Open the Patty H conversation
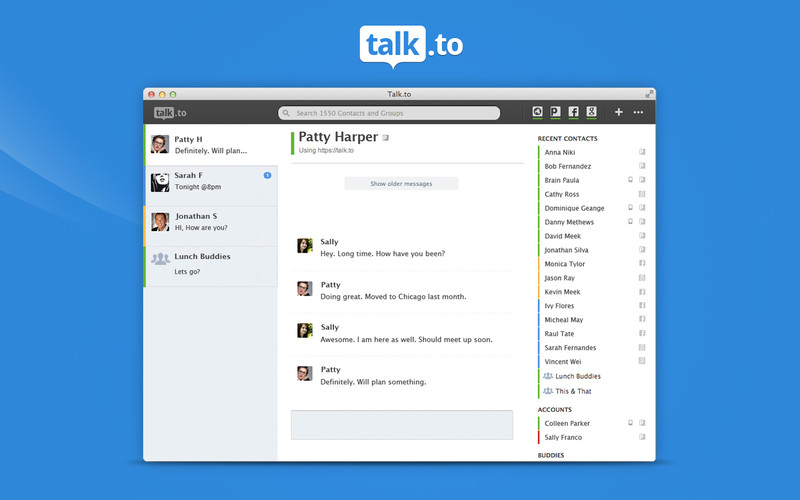Viewport: 800px width, 500px height. (211, 145)
